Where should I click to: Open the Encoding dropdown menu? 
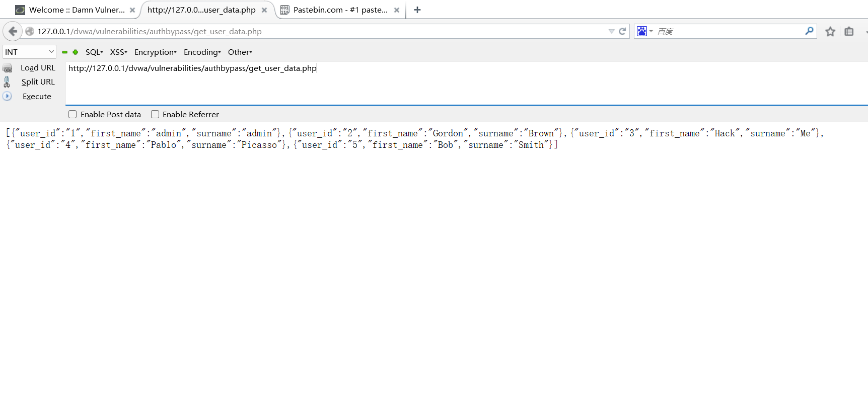pos(202,52)
